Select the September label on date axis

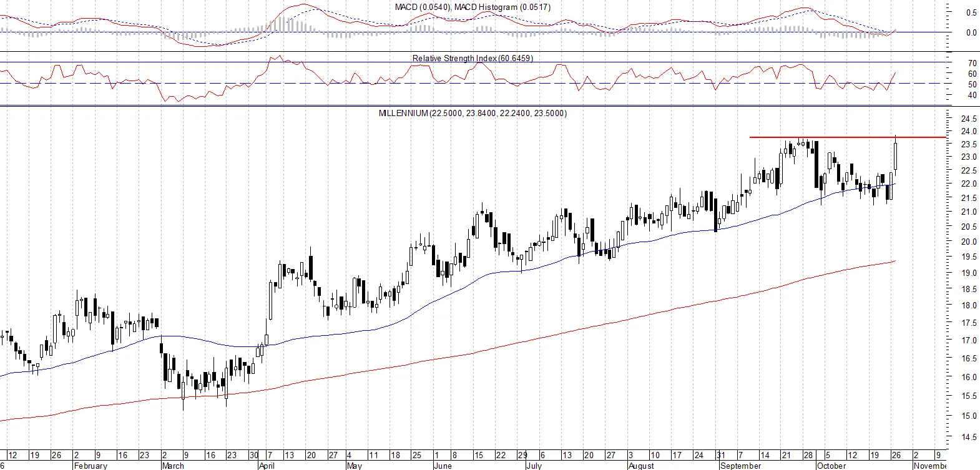(740, 466)
